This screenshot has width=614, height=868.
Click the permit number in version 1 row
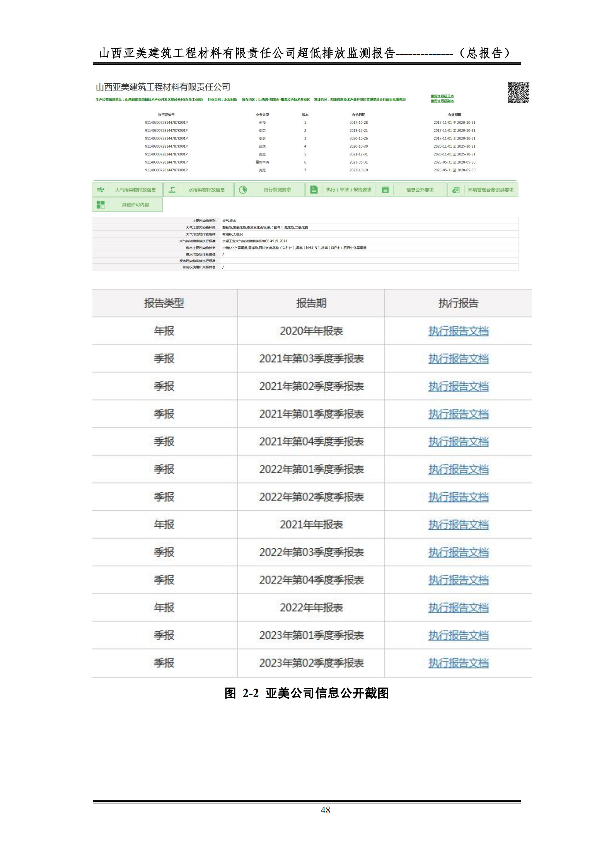166,123
